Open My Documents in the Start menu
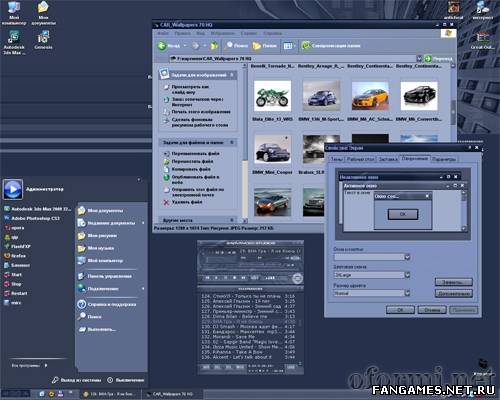 pos(101,211)
